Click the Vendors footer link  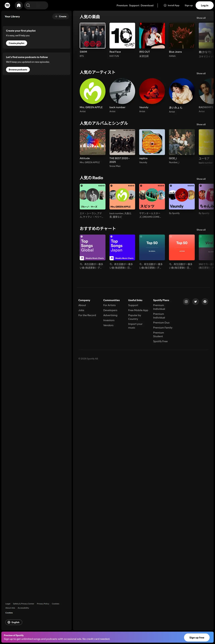(x=108, y=325)
